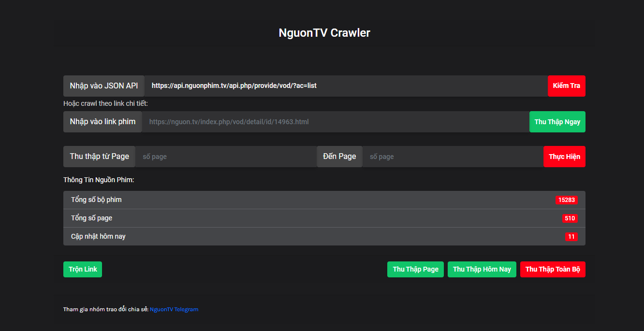The height and width of the screenshot is (331, 644).
Task: Click the Nhập vào link phim label
Action: (102, 121)
